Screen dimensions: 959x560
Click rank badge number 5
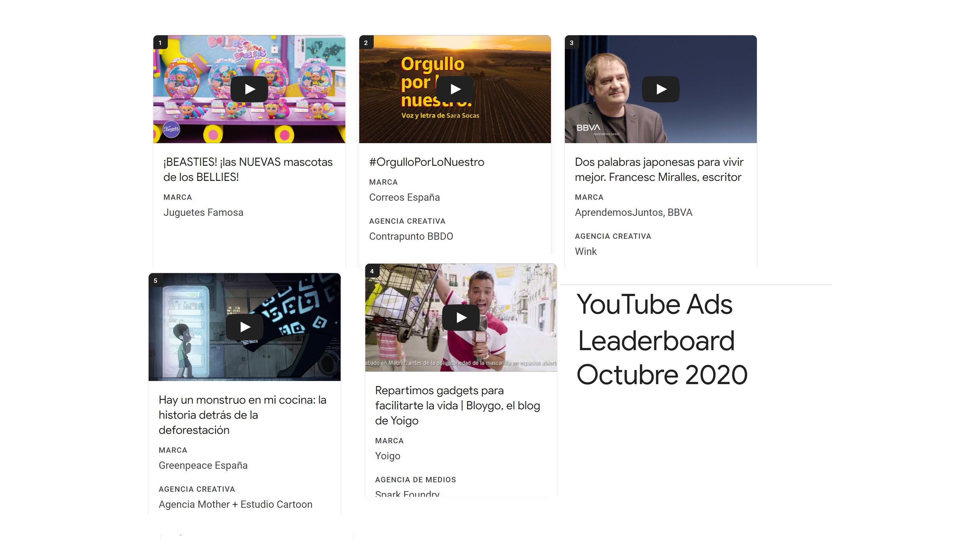click(x=155, y=281)
